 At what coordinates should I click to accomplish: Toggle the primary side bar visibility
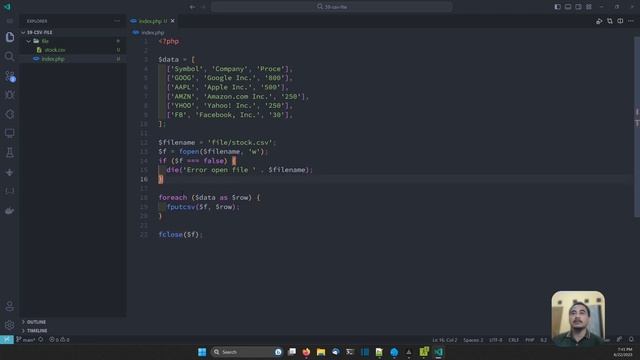558,7
